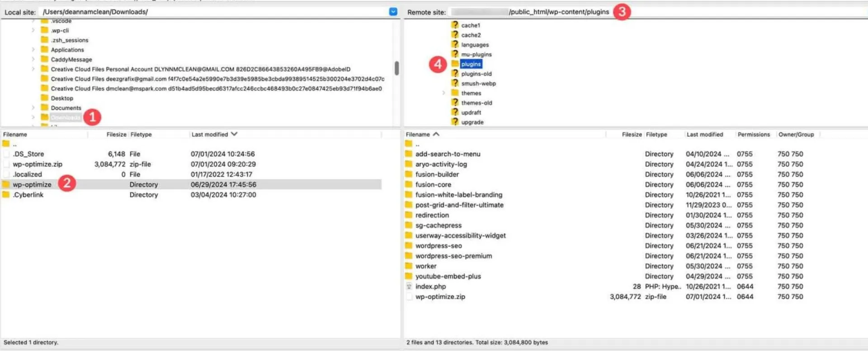Expand the Applications folder node
This screenshot has width=868, height=351.
click(33, 50)
